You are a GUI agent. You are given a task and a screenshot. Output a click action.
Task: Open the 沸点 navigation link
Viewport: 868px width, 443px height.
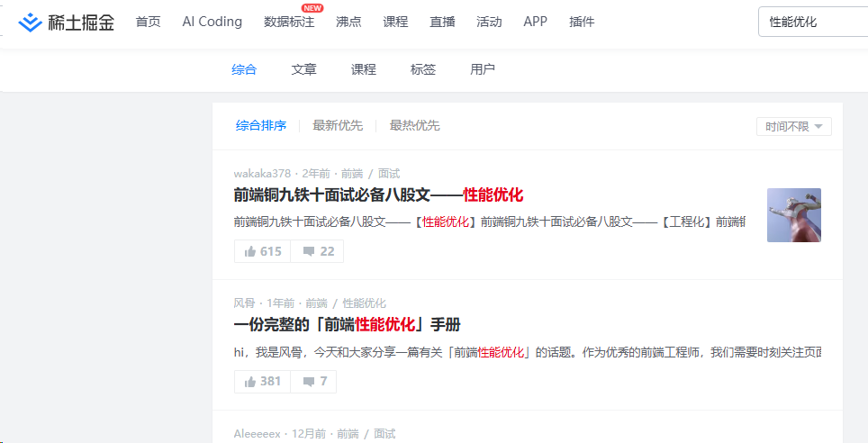(348, 23)
